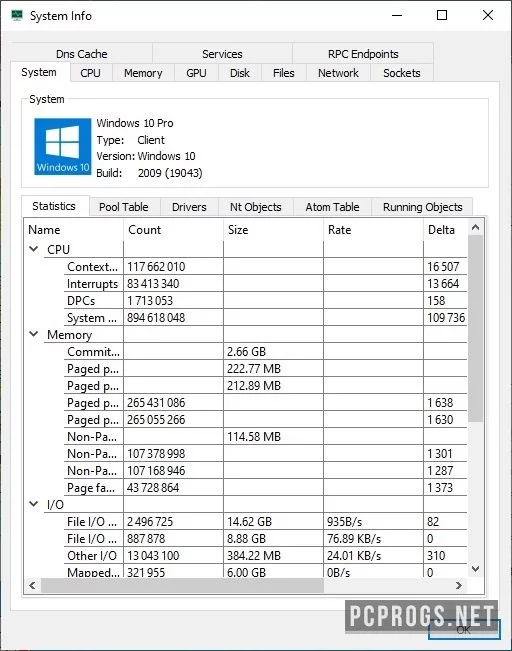Open the Disk tab
Screen dimensions: 512x651
[x=240, y=73]
